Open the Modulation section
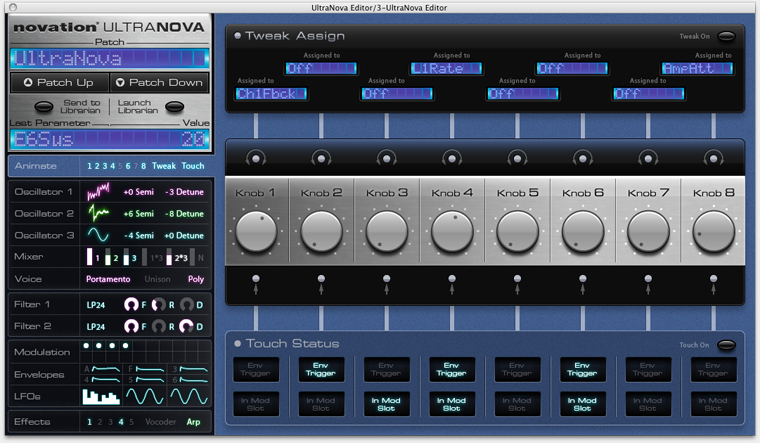 [44, 352]
